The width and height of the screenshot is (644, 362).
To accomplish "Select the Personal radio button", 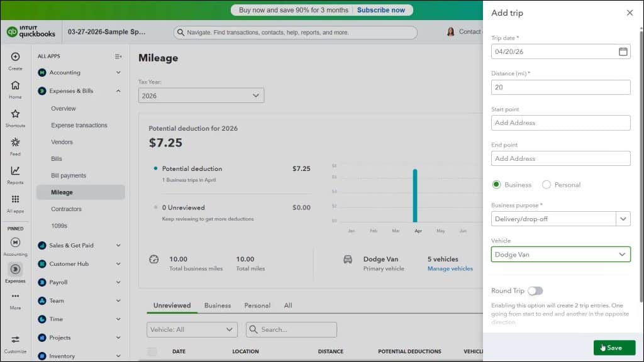I will pos(547,185).
